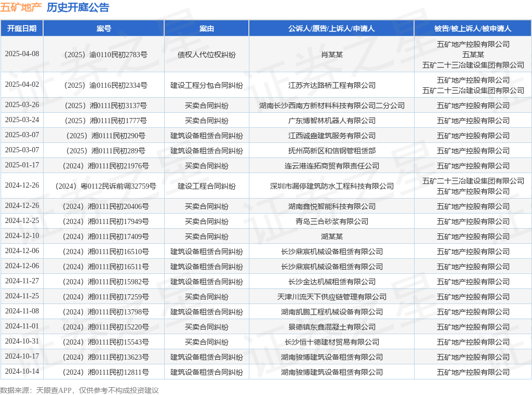532x395 pixels.
Task: Select case number (2024)湘0111民初17409号
Action: (106, 236)
